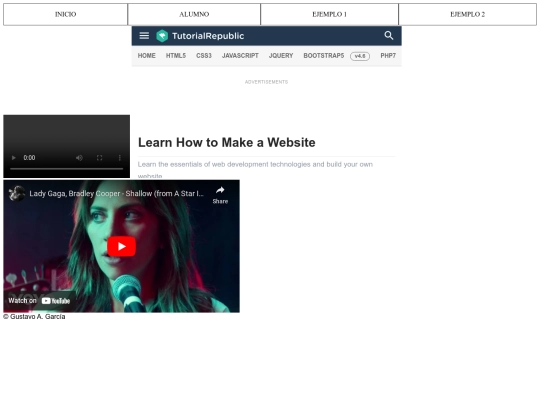The height and width of the screenshot is (405, 540).
Task: Enter fullscreen on the HTML5 video
Action: (x=100, y=158)
